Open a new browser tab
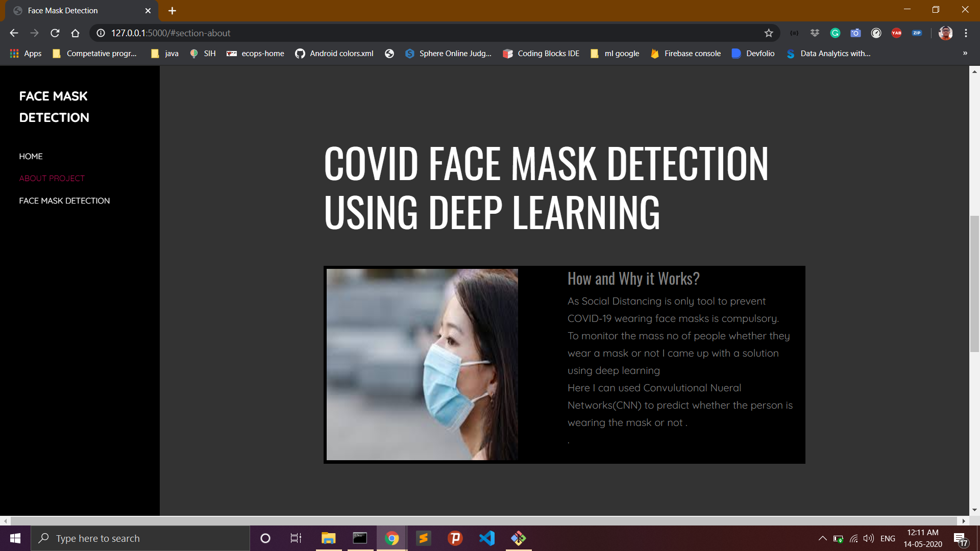 pos(172,11)
